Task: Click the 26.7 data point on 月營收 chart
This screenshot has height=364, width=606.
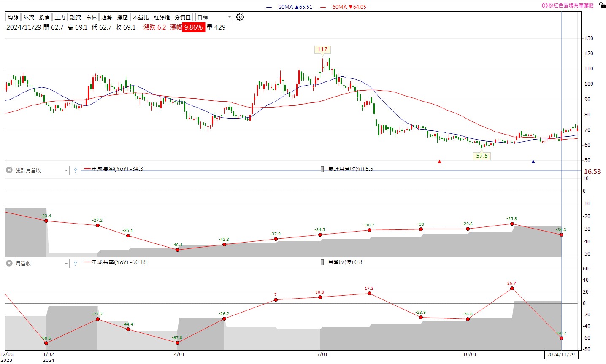Action: tap(512, 289)
